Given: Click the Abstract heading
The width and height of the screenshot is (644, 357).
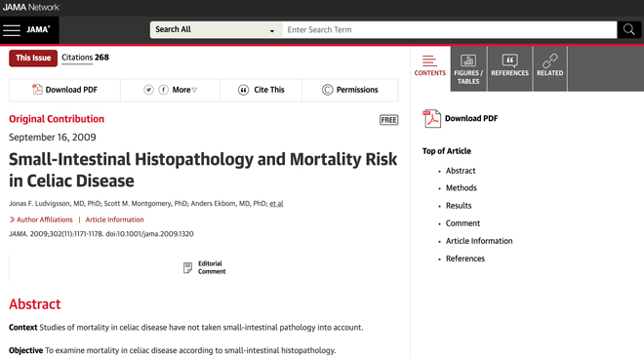Looking at the screenshot, I should point(35,304).
